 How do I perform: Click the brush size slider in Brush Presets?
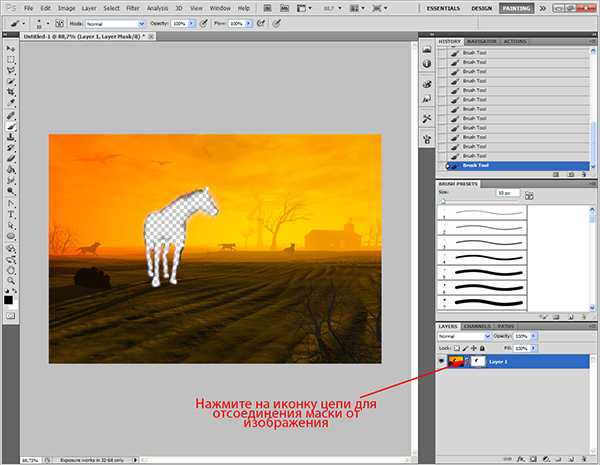point(443,201)
